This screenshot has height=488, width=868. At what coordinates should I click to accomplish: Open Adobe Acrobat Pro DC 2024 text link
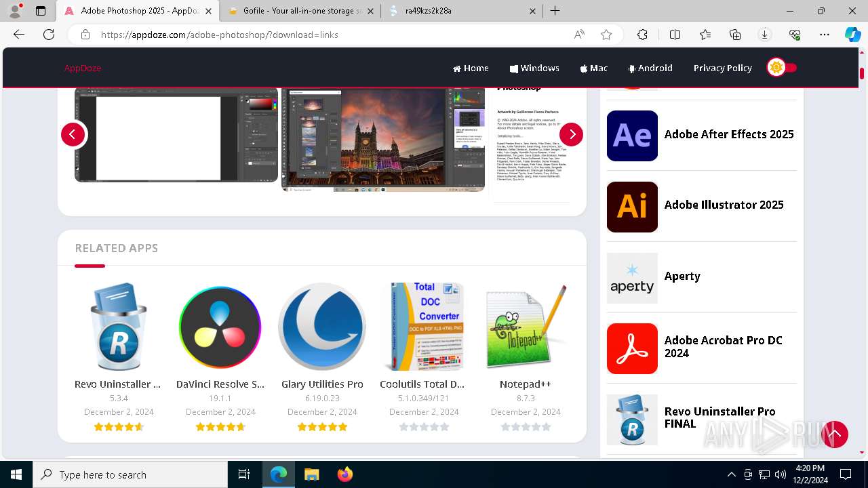point(723,346)
